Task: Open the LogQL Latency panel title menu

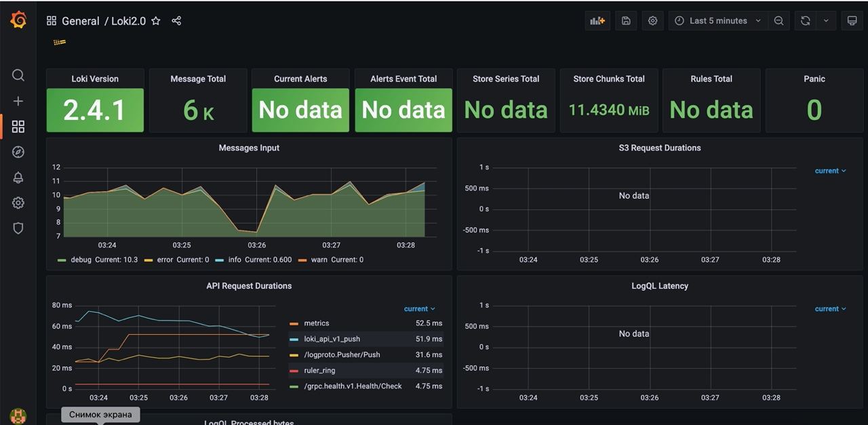Action: (x=660, y=286)
